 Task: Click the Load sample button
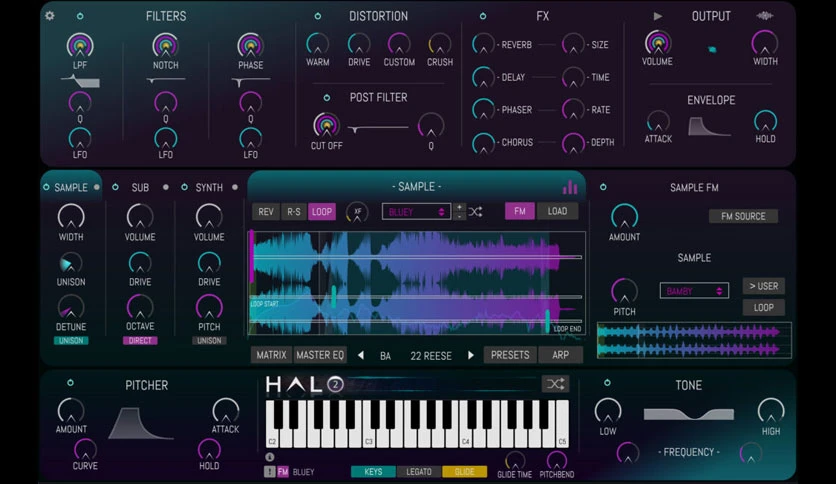tap(558, 211)
